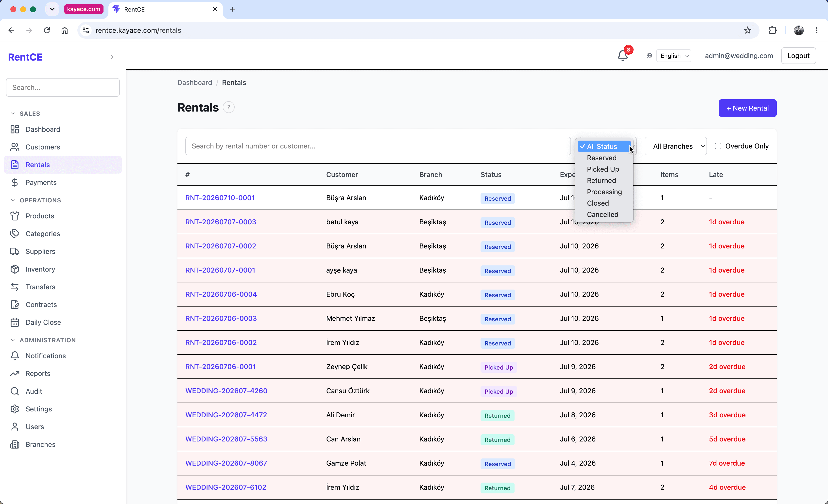This screenshot has height=504, width=828.
Task: Open rental RNT-20260710-0001
Action: 220,198
